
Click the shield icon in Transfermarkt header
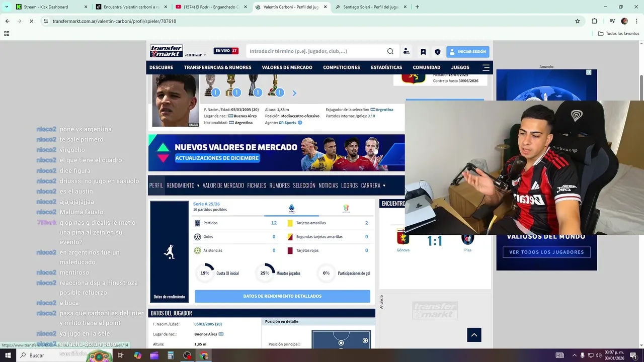tap(438, 51)
